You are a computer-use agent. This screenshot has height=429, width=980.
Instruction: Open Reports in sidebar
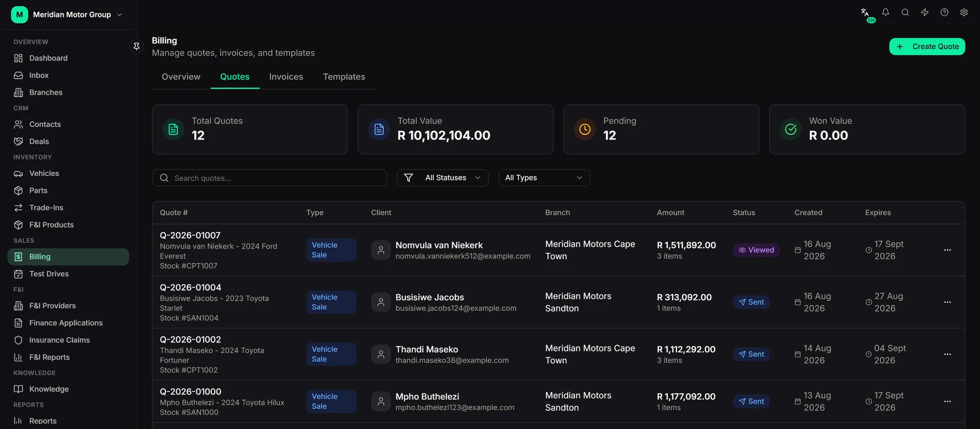click(68, 421)
